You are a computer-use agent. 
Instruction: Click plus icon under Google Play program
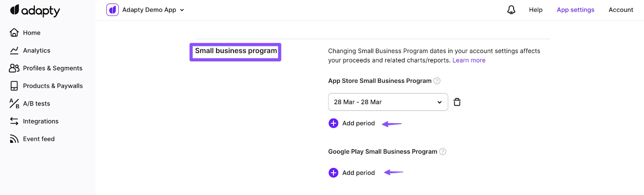coord(333,172)
